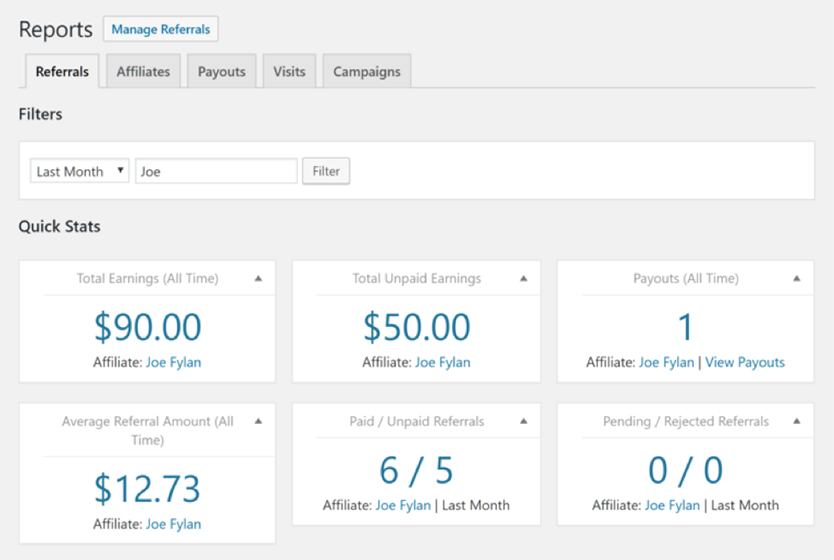Collapse the Total Earnings (All Time) card

[258, 279]
